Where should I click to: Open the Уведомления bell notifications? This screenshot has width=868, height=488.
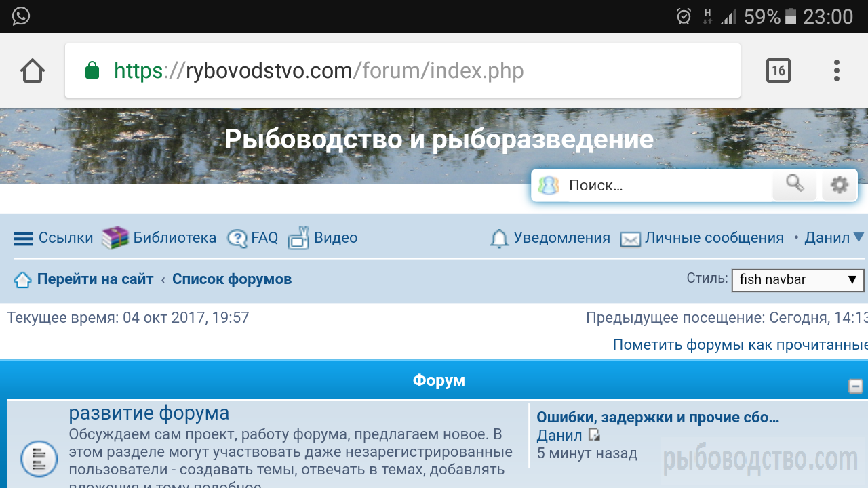click(499, 238)
